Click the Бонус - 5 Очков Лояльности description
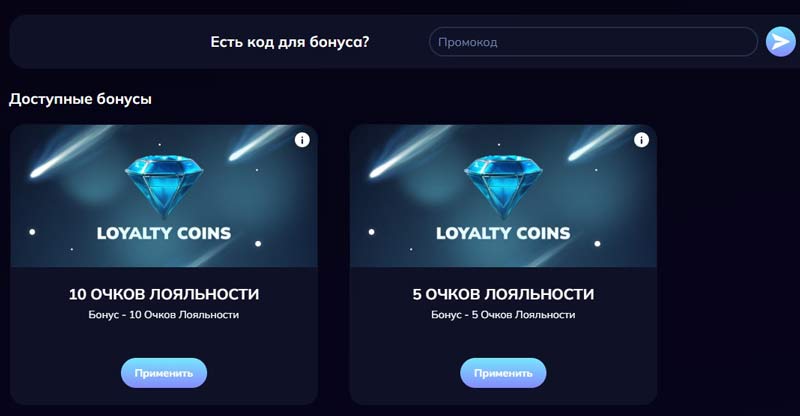Viewport: 800px width, 416px height. [503, 315]
